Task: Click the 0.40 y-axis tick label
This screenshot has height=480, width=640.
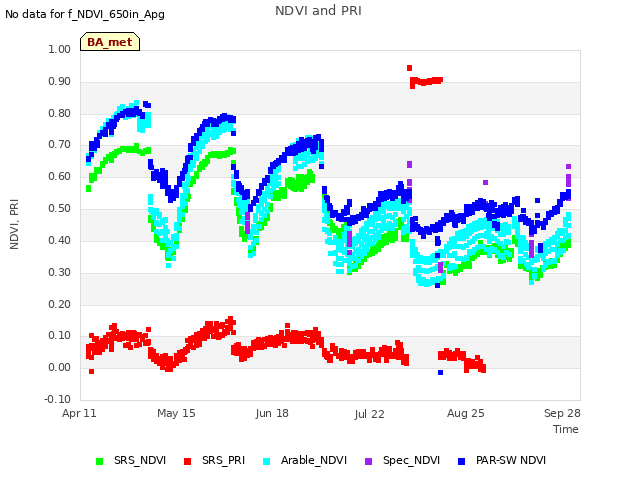Action: [60, 240]
